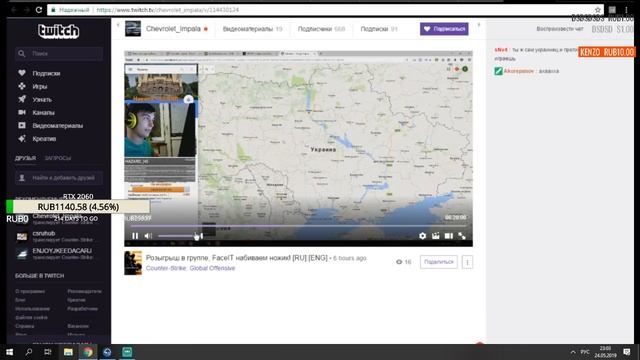The width and height of the screenshot is (640, 360).
Task: Switch to the ЗАПРОСЫ tab
Action: pos(58,158)
